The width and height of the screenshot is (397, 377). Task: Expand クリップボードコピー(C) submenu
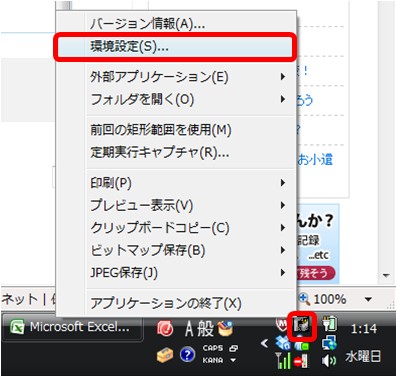click(176, 228)
